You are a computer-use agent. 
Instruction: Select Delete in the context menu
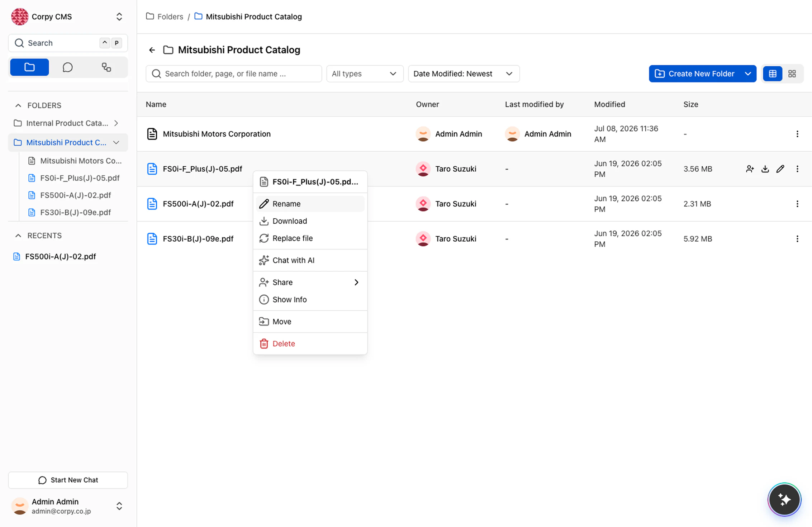coord(310,343)
